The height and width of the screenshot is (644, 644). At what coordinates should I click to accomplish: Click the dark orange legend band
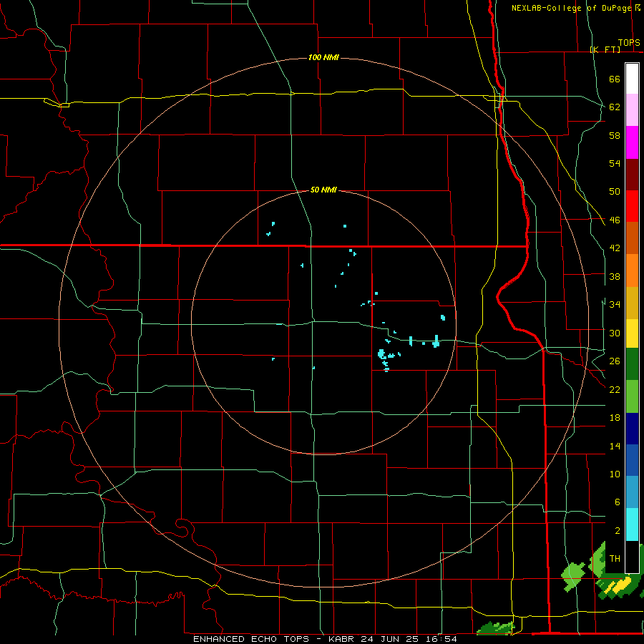click(x=632, y=238)
